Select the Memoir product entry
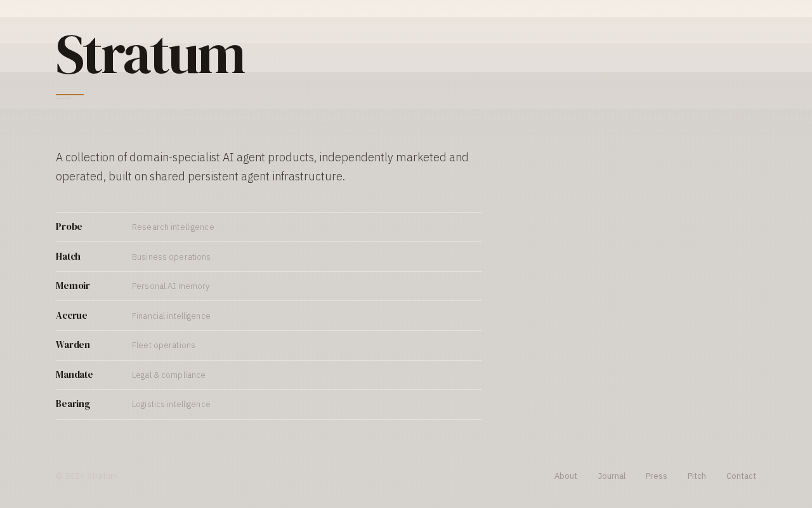The image size is (812, 508). (72, 286)
